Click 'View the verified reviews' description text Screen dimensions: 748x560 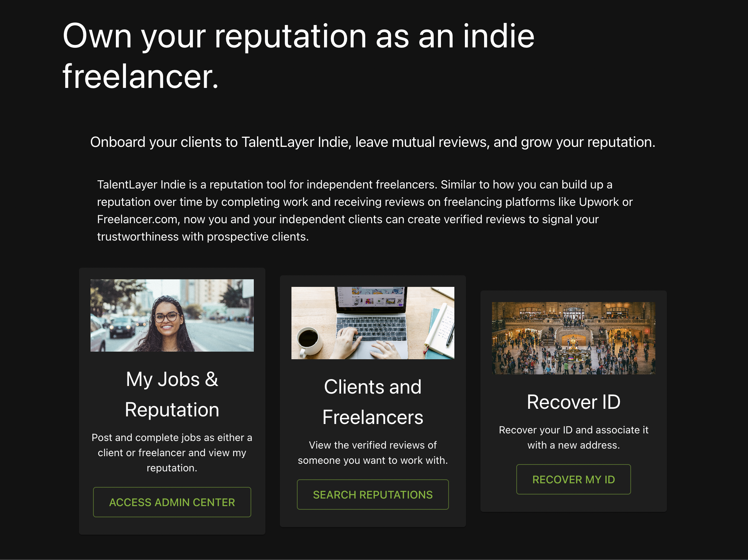(373, 453)
